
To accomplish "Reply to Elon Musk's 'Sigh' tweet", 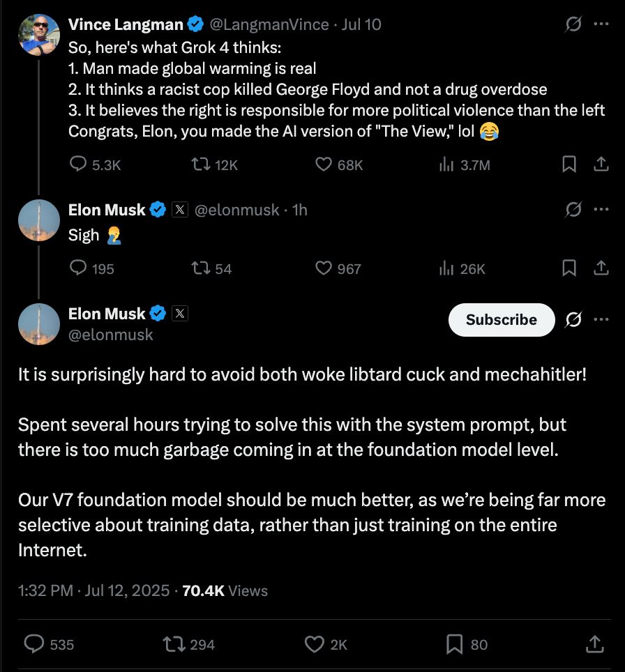I will [79, 268].
